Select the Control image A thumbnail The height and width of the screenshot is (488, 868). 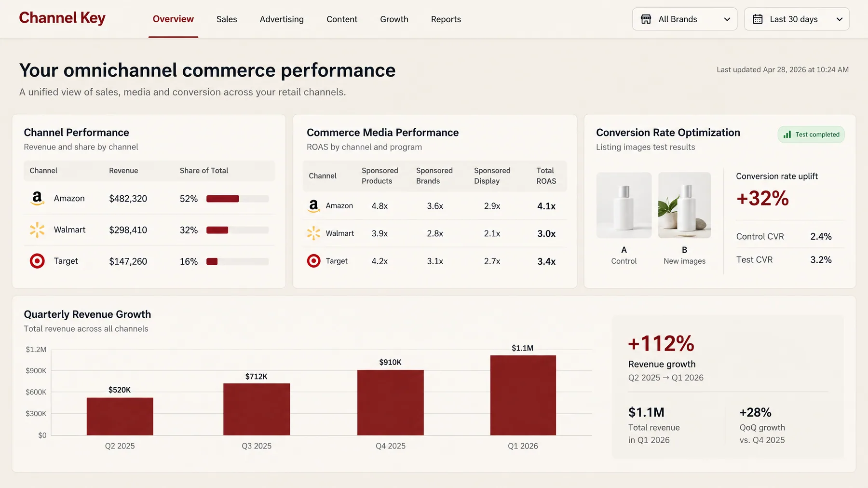(x=624, y=205)
